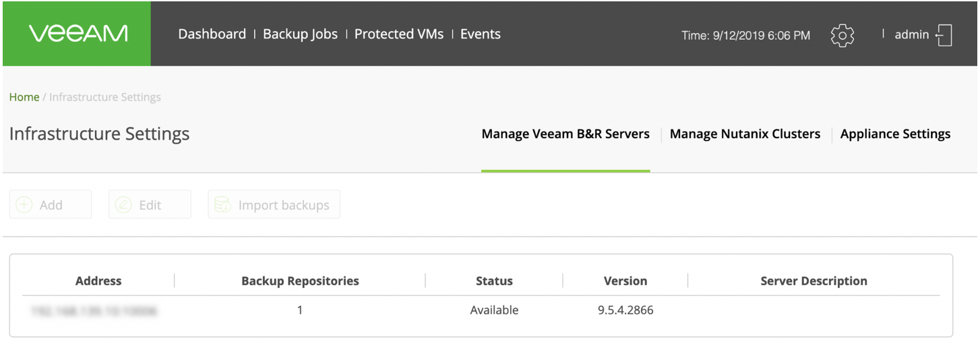Click the plus icon in Add button
Viewport: 980px width, 352px height.
(24, 205)
